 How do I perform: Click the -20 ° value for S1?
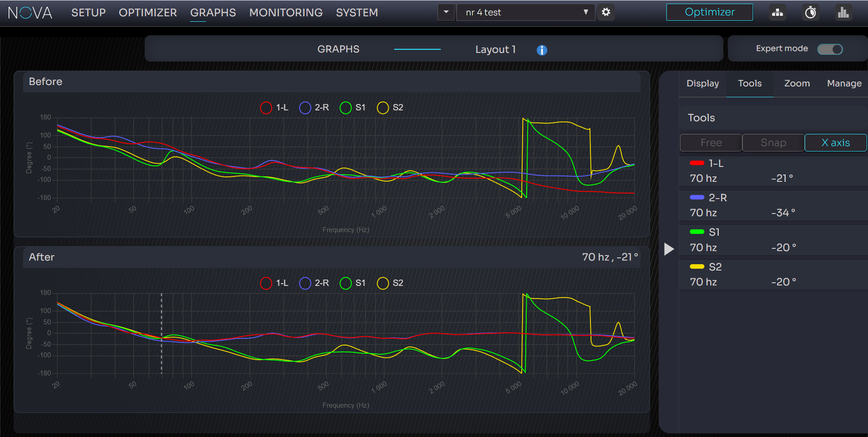783,247
